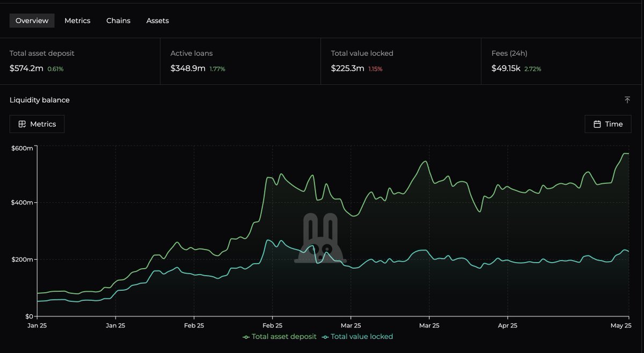Open the Metrics tab

coord(77,21)
